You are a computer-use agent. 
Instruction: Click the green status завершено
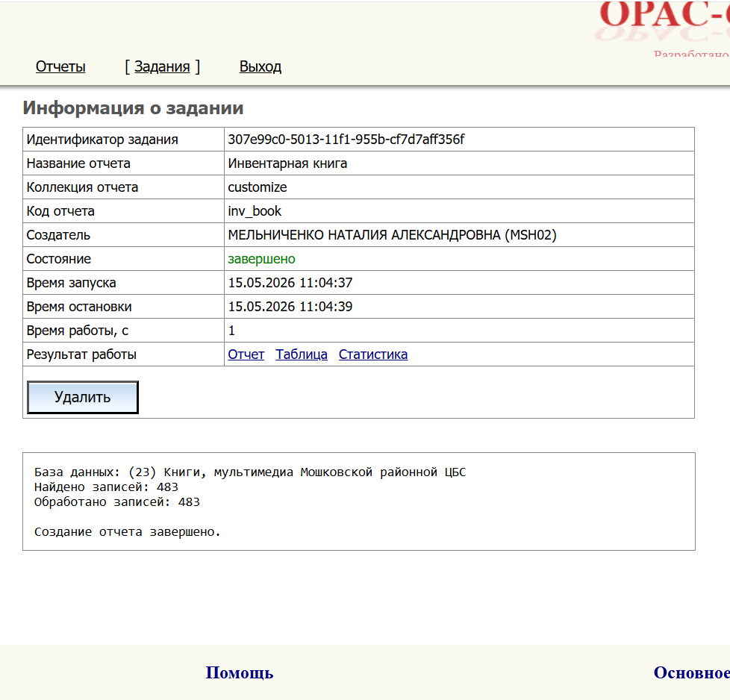click(x=261, y=259)
